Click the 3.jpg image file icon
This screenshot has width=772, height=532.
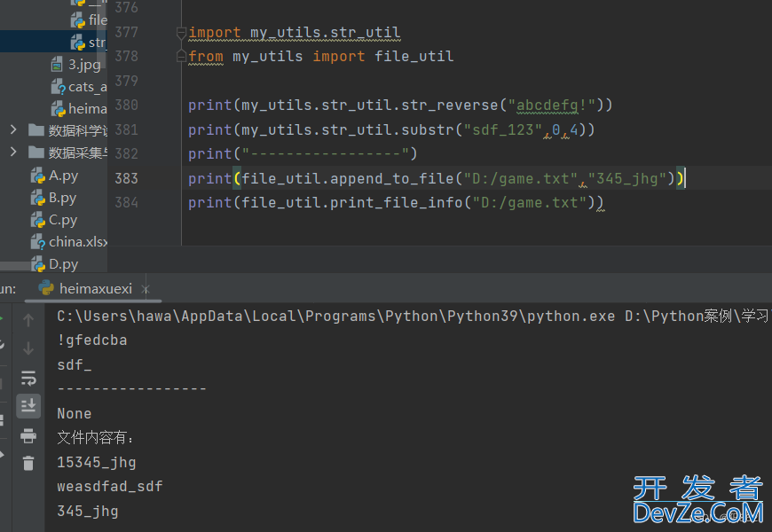57,65
